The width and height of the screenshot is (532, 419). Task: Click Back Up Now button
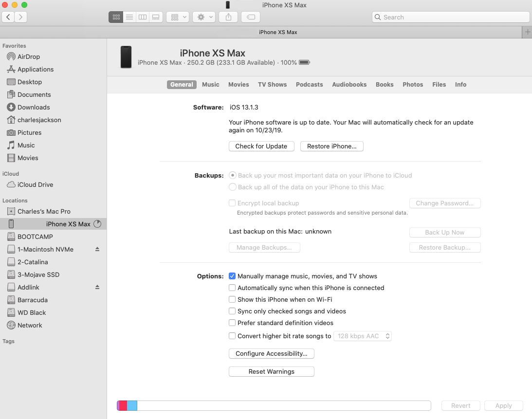(445, 233)
